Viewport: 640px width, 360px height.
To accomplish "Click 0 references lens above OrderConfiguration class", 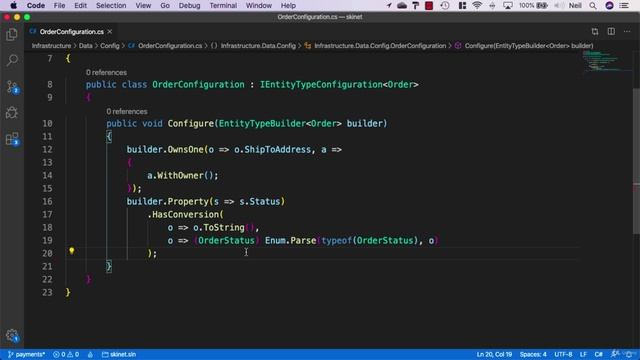I will 106,72.
